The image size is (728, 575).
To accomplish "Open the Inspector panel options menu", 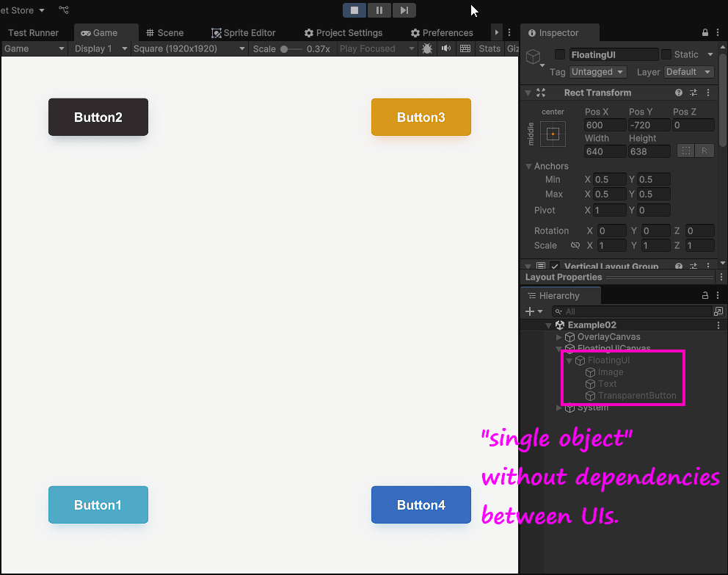I will click(x=718, y=32).
